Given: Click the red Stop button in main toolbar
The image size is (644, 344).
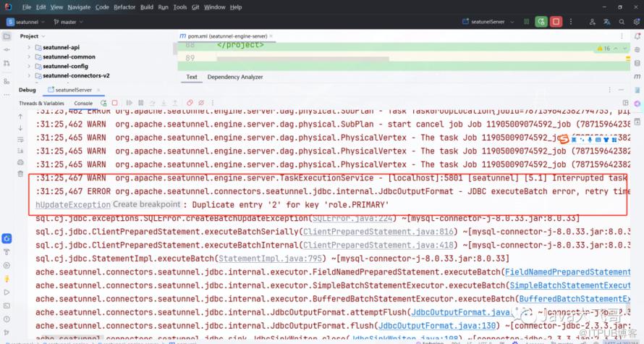Looking at the screenshot, I should pyautogui.click(x=556, y=22).
